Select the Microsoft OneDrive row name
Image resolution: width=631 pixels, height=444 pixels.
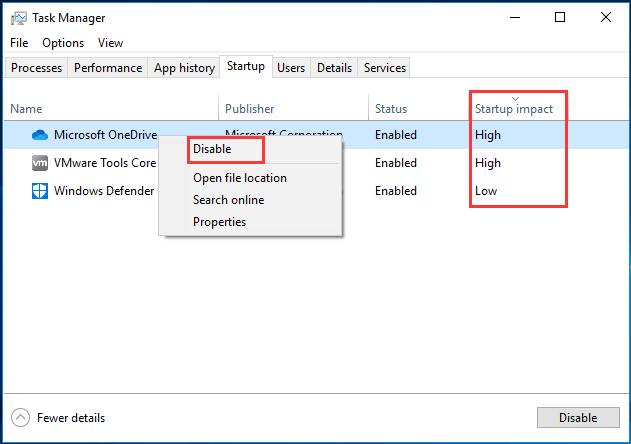click(x=105, y=135)
